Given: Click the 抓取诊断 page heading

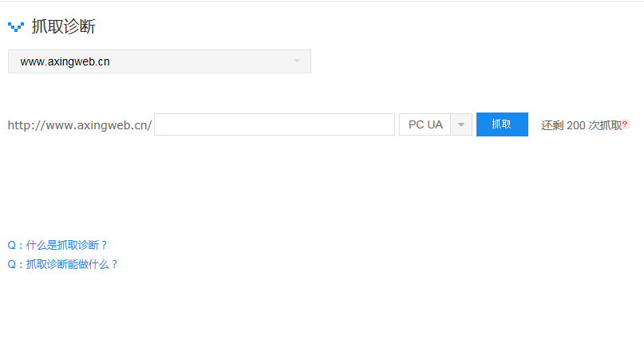Looking at the screenshot, I should tap(64, 26).
